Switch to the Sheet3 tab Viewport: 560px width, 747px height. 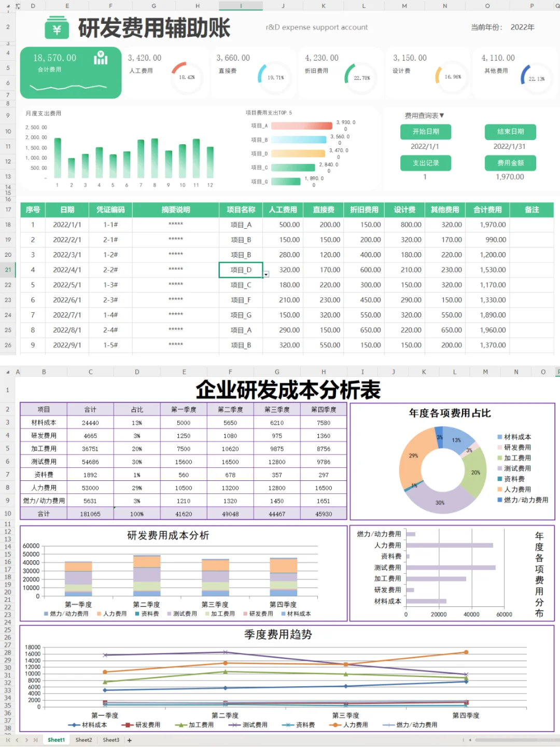point(110,739)
